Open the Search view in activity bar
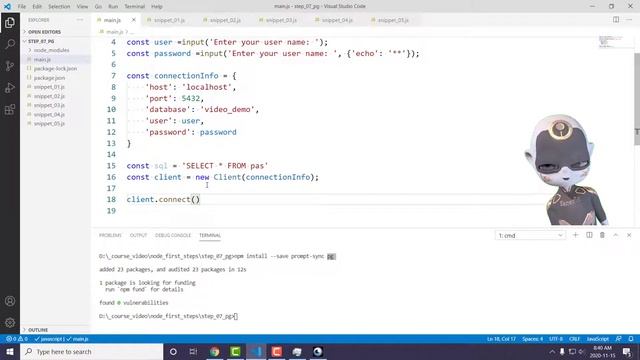Image resolution: width=640 pixels, height=360 pixels. (10, 44)
